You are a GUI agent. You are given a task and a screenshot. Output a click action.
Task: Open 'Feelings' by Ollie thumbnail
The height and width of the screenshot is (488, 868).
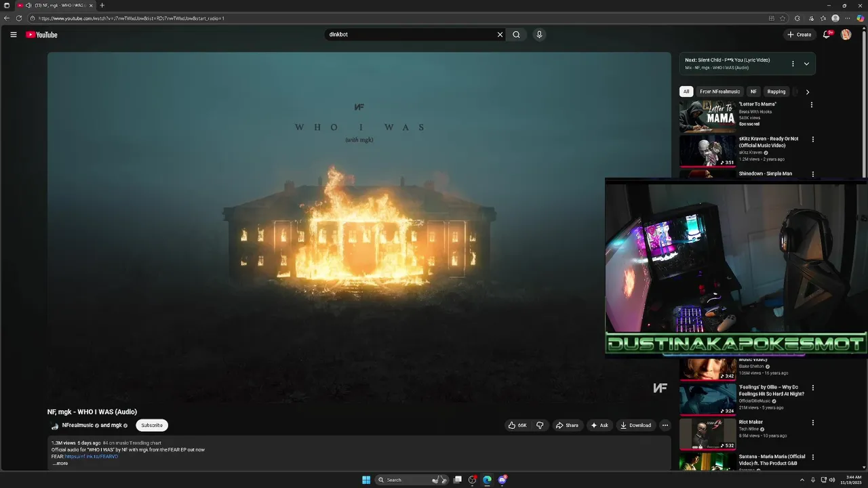pyautogui.click(x=707, y=399)
